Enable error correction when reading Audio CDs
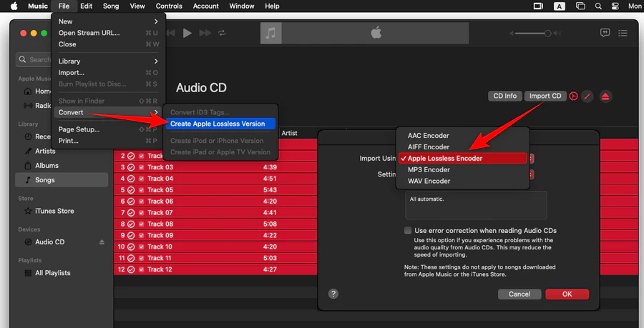 (x=408, y=230)
